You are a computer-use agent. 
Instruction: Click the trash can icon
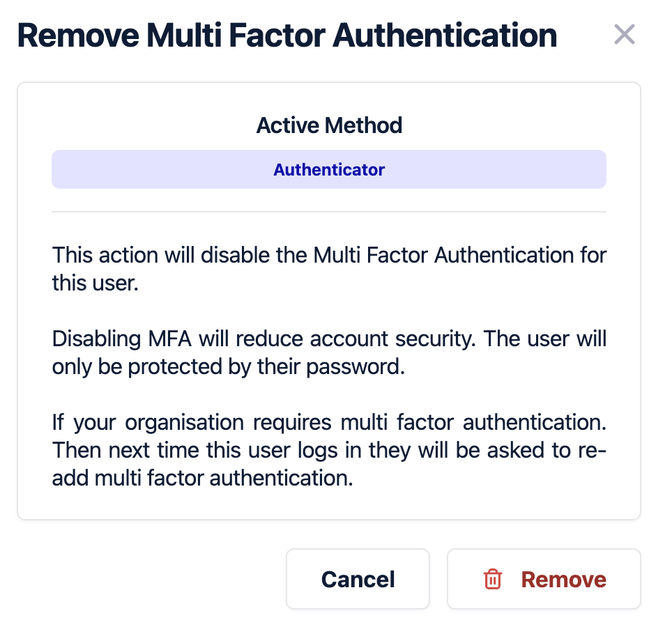pyautogui.click(x=493, y=579)
